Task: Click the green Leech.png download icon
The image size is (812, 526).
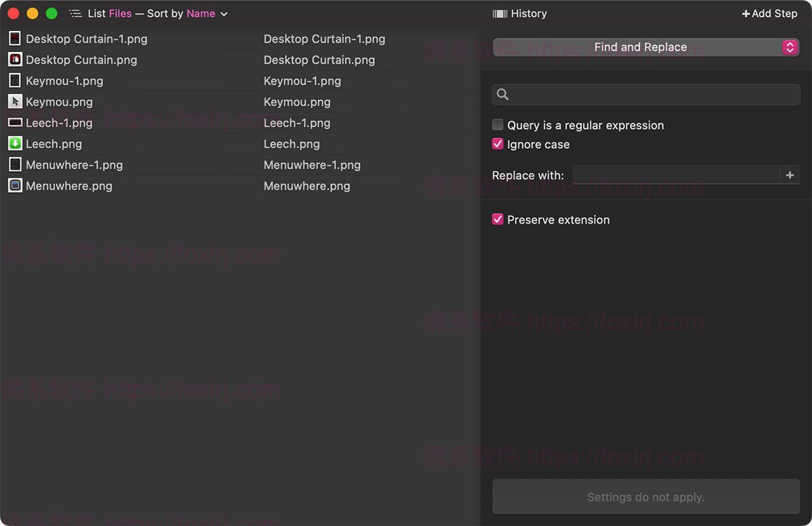Action: tap(15, 143)
